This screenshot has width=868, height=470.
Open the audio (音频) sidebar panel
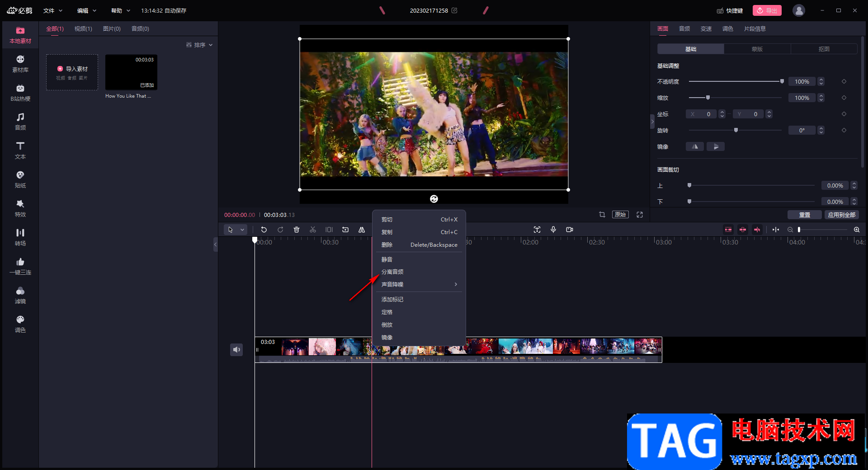tap(20, 122)
